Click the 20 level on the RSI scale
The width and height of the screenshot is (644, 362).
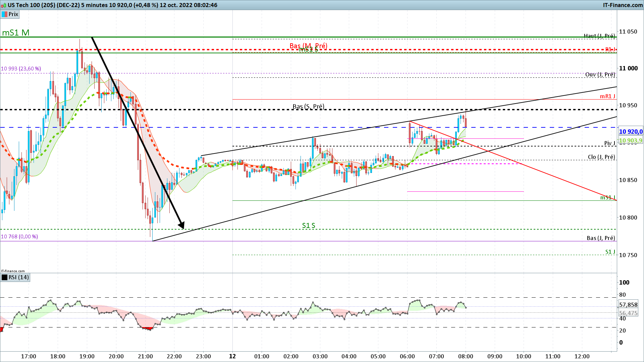[623, 330]
